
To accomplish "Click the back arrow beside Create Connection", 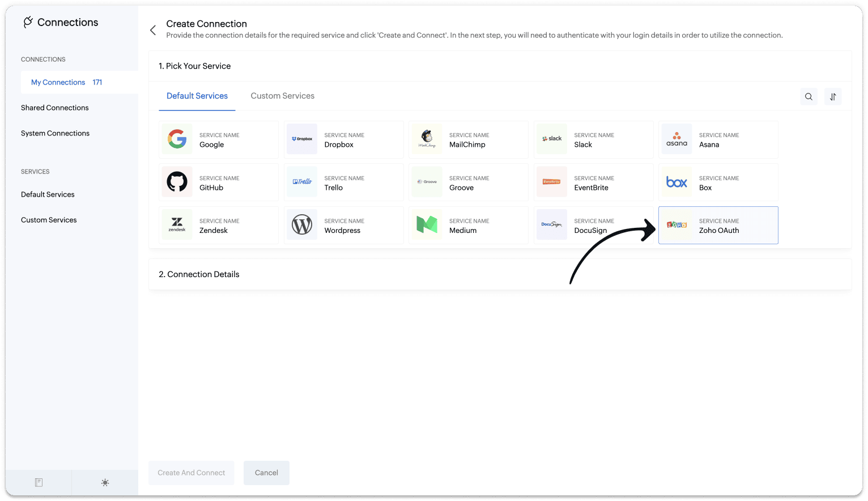I will [x=153, y=30].
